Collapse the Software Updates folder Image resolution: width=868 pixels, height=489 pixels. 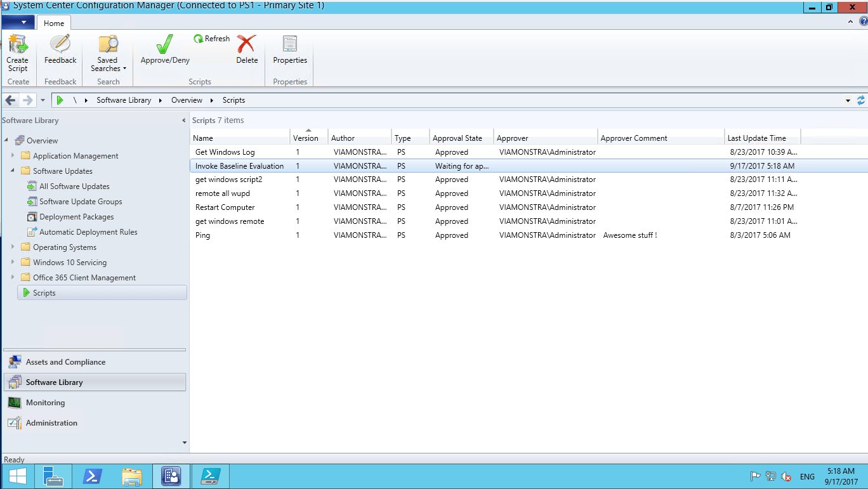tap(13, 171)
